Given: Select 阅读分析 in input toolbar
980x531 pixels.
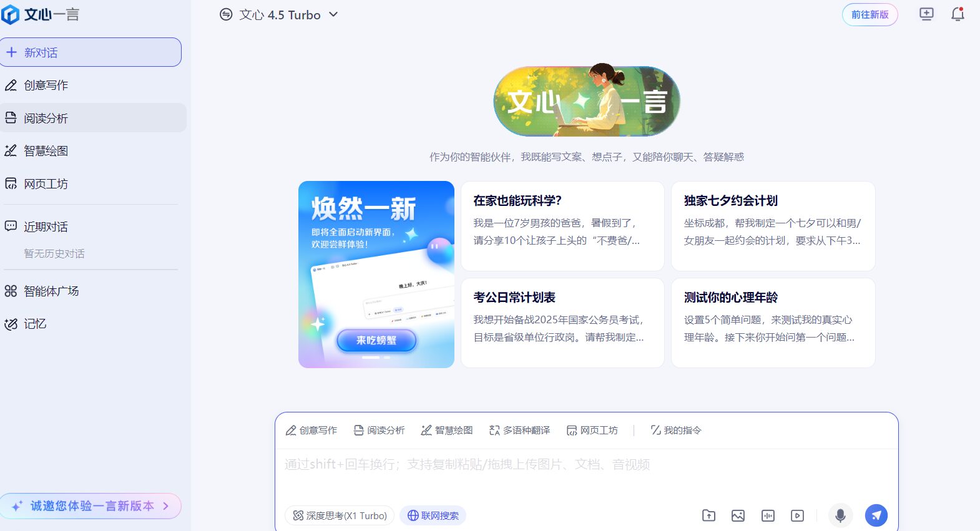Looking at the screenshot, I should click(379, 431).
